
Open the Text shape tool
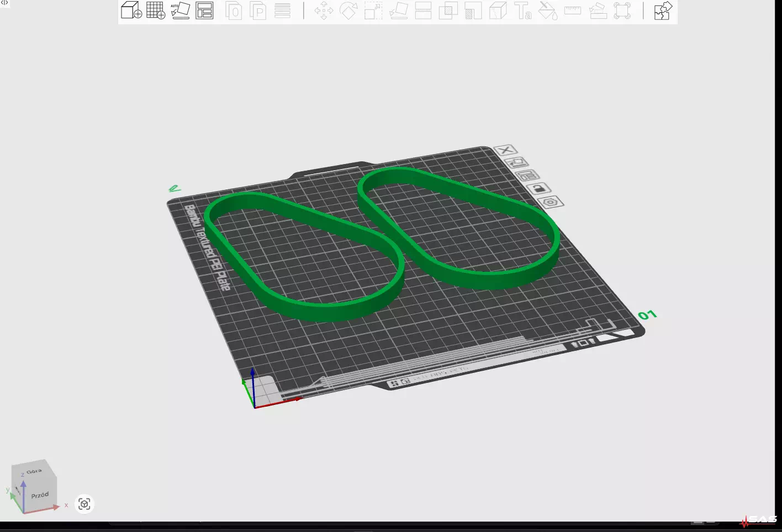coord(522,11)
